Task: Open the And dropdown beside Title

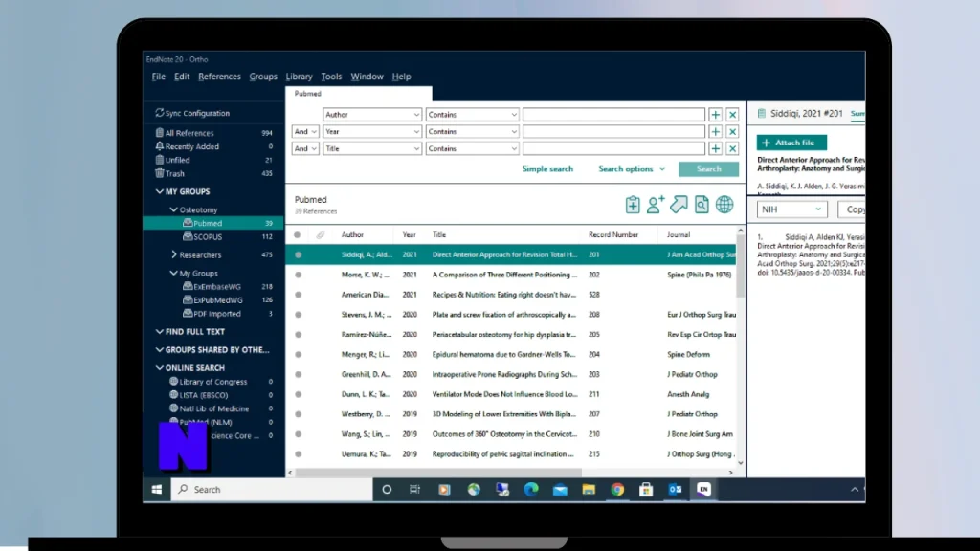Action: [x=305, y=148]
